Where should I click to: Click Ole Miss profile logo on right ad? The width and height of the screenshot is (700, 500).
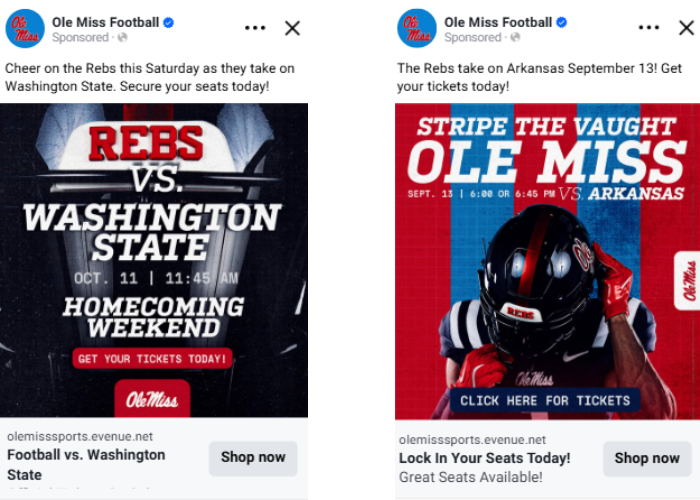click(417, 28)
